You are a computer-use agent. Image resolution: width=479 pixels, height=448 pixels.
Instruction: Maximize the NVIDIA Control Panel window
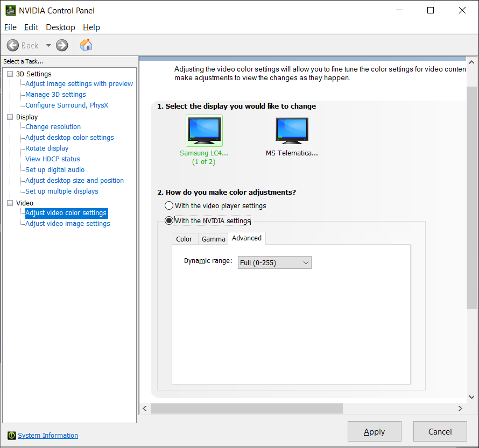(431, 10)
